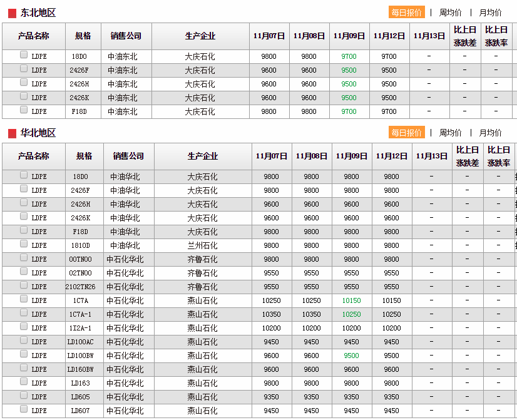Click 11月12日 header in 东北地区 table

pos(389,36)
